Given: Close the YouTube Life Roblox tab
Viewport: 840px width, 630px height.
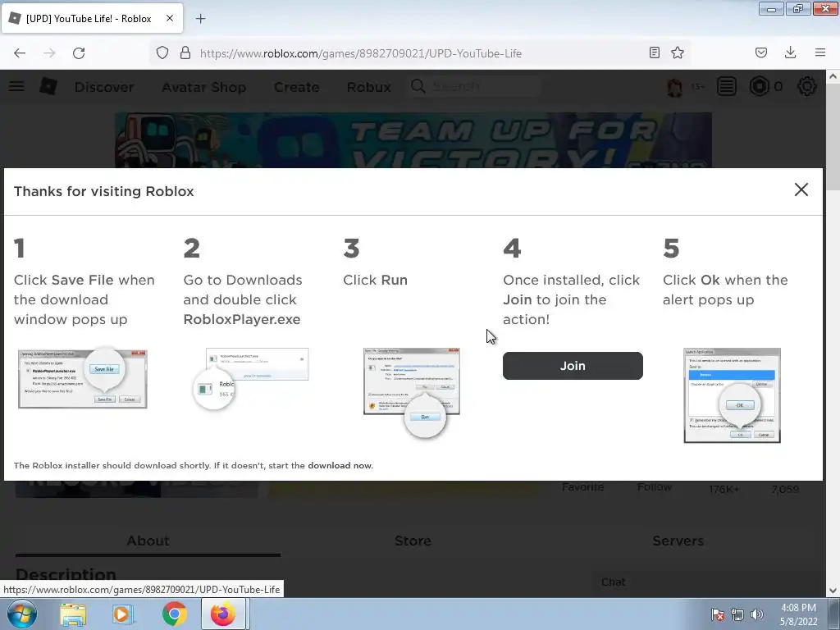Looking at the screenshot, I should (x=169, y=18).
